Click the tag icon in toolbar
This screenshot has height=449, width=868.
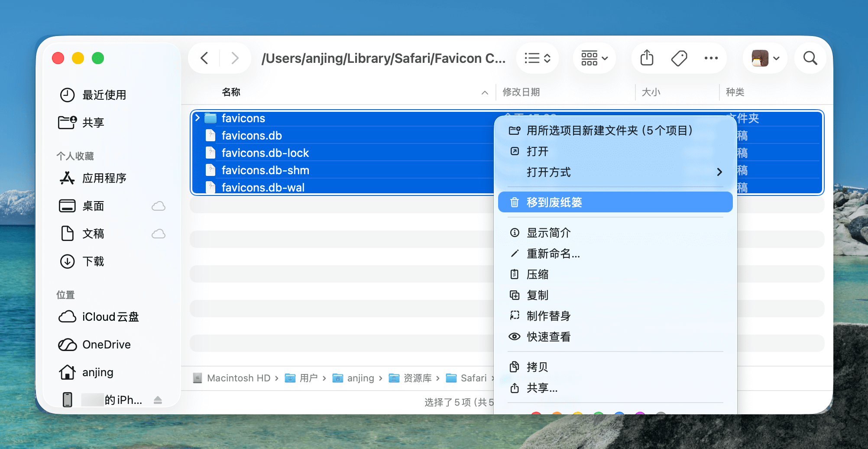[x=679, y=58]
